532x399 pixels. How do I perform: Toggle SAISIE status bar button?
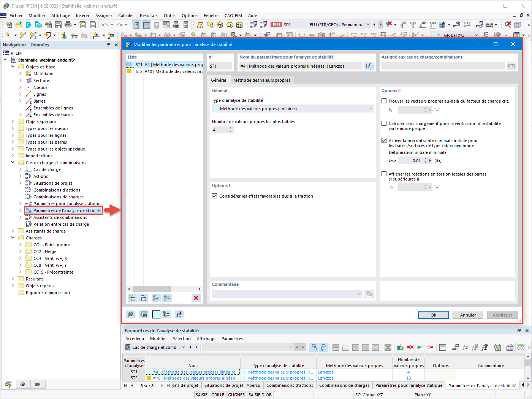pos(201,395)
